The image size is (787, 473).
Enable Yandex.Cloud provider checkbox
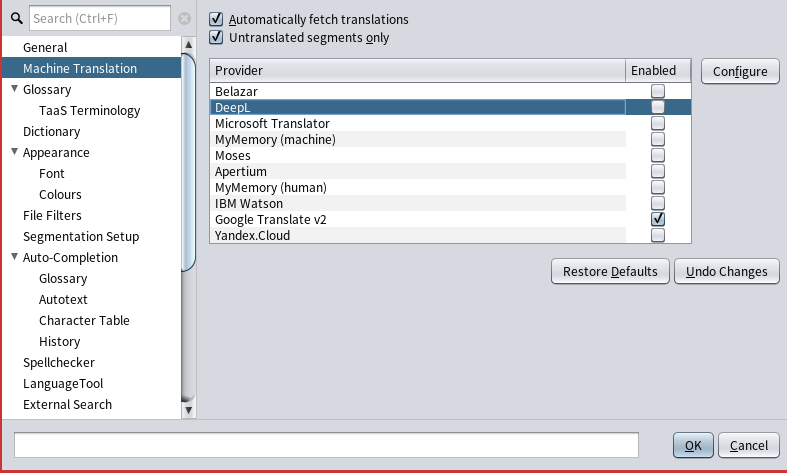click(x=658, y=235)
